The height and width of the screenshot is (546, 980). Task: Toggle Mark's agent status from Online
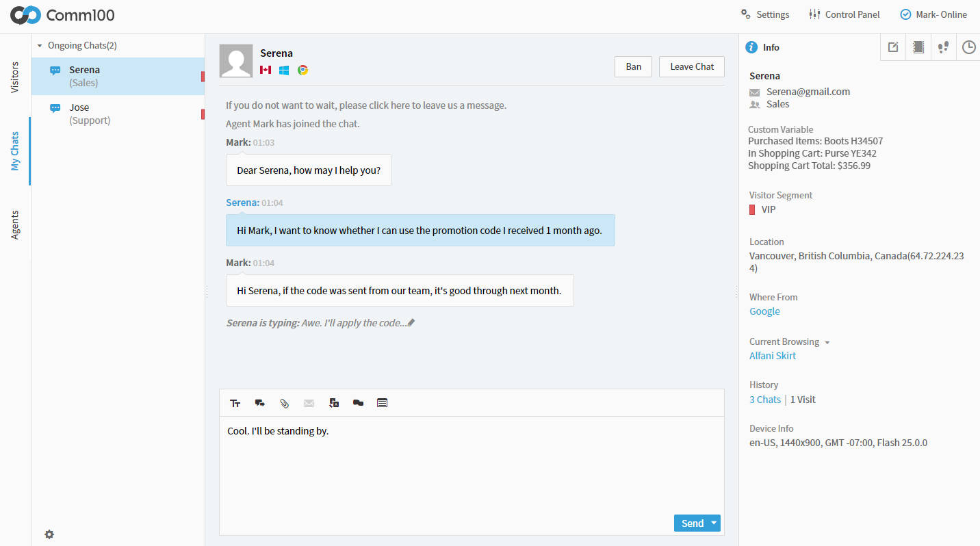click(x=933, y=14)
